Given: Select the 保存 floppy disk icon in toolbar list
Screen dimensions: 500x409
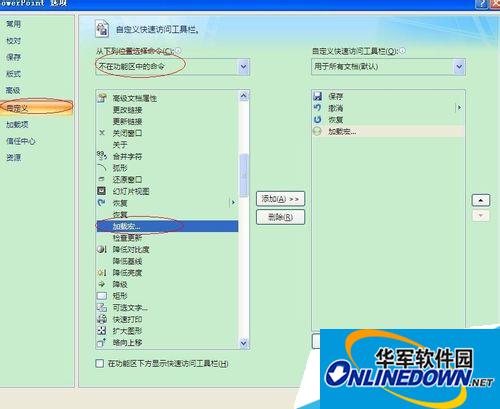Looking at the screenshot, I should (318, 96).
